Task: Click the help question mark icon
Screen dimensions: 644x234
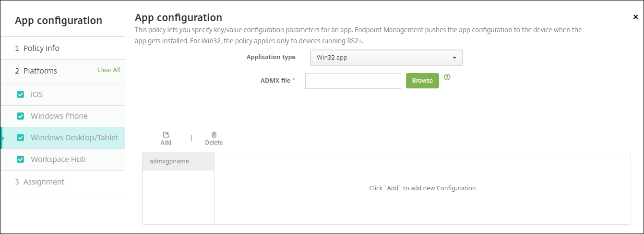Action: [x=447, y=77]
